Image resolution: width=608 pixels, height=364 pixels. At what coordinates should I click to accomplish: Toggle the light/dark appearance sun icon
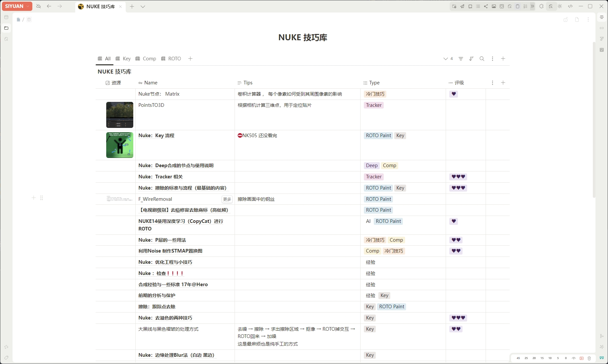[x=560, y=6]
